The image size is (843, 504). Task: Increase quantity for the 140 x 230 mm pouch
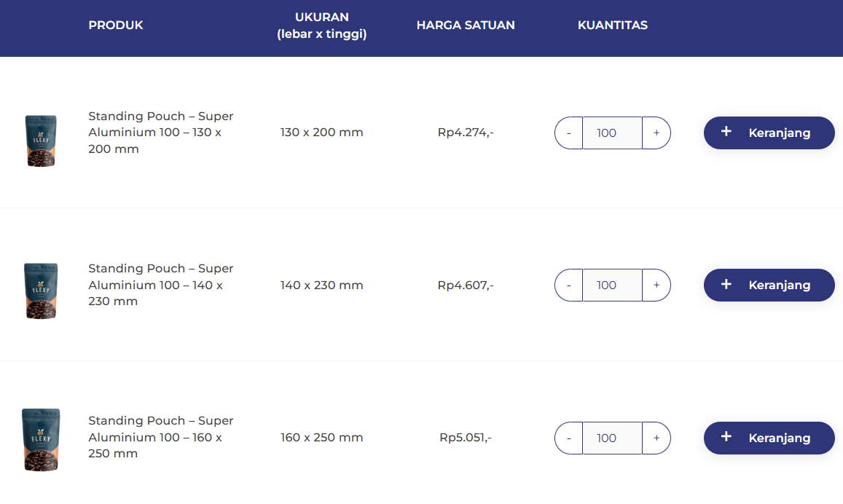tap(656, 286)
